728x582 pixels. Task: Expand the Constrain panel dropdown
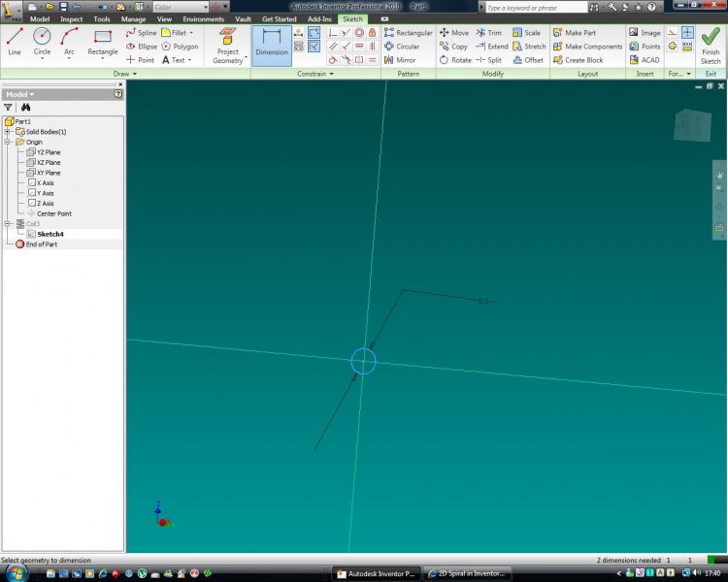click(x=331, y=74)
